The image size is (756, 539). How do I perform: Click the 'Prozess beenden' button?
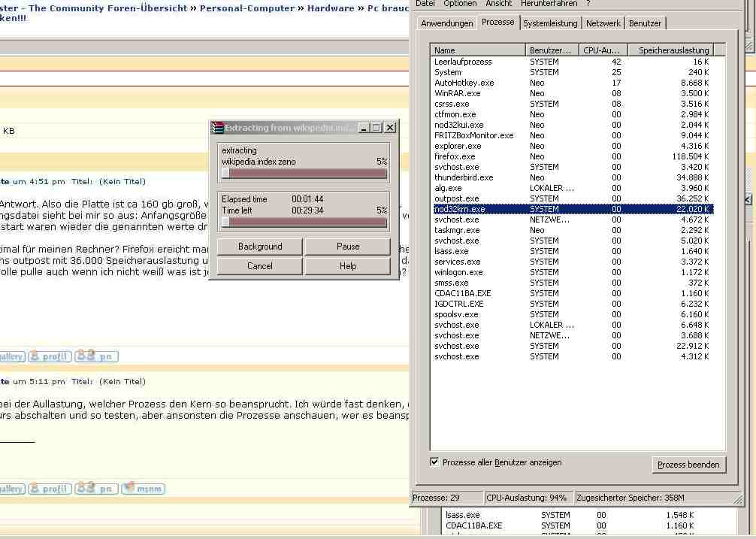click(x=688, y=465)
